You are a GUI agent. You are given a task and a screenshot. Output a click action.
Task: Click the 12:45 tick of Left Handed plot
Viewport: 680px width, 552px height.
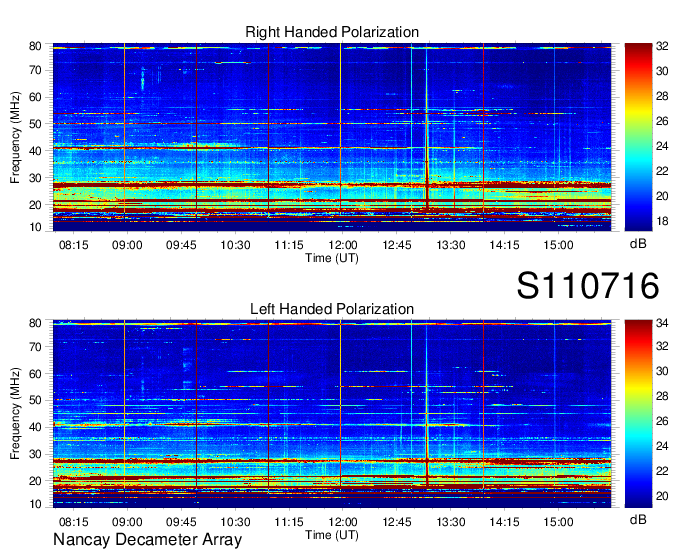tap(396, 522)
